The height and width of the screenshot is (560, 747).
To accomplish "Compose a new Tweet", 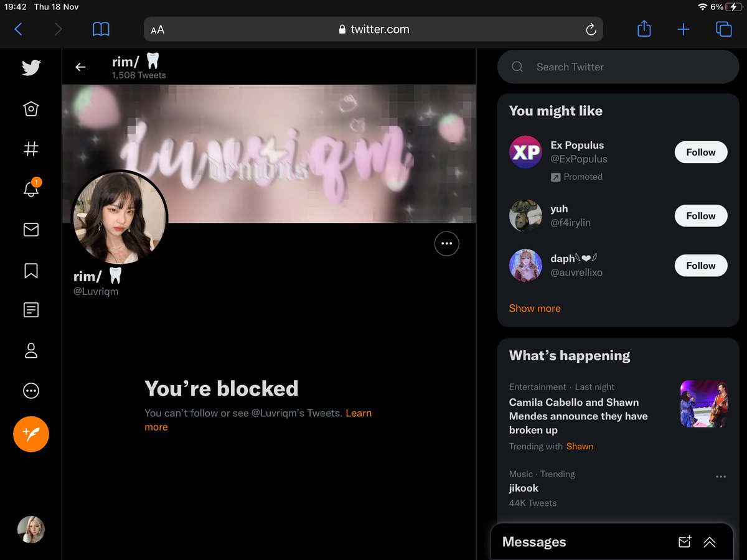I will click(31, 434).
